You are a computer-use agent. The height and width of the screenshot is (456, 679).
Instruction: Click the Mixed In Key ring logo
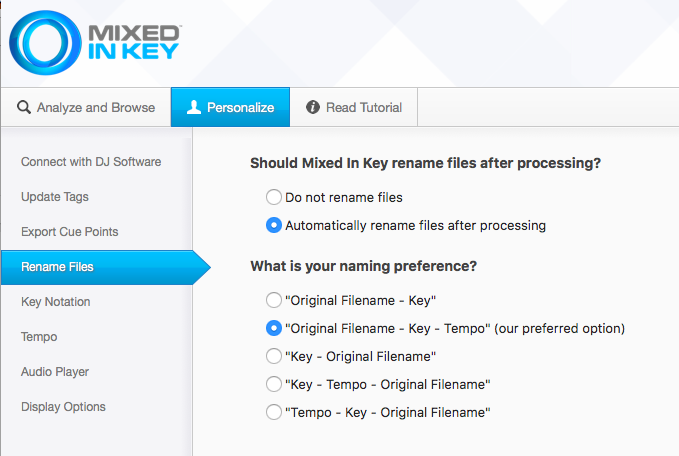[x=45, y=43]
